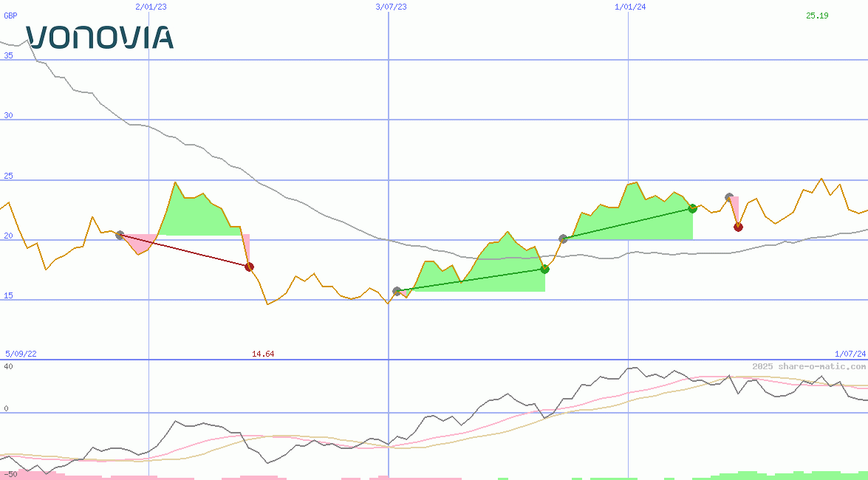
Task: Click the 40 oscillator axis label
Action: 8,366
